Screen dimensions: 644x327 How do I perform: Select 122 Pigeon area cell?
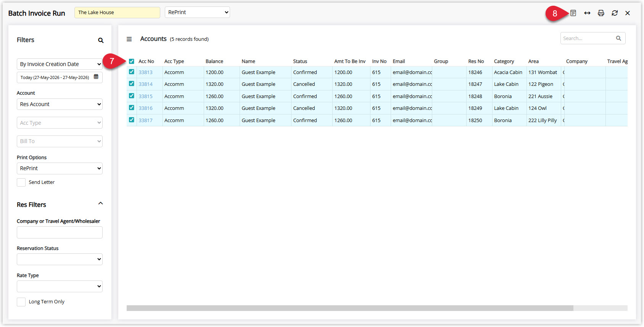[544, 84]
